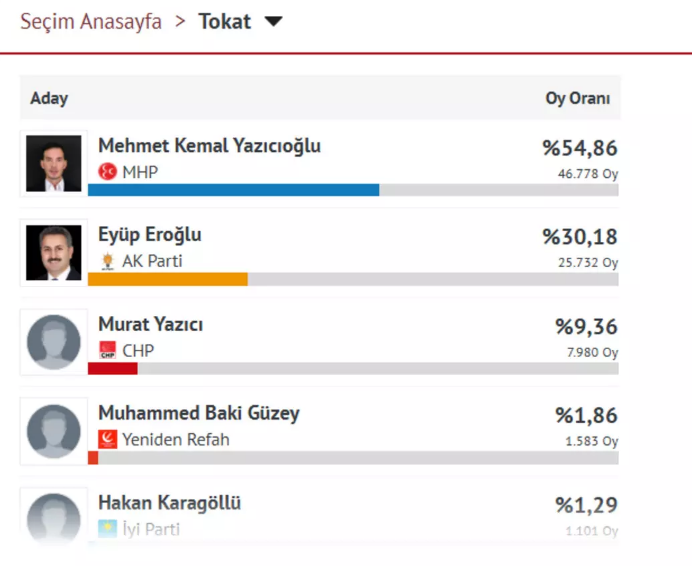Click the Oy Oranı column header
Viewport: 692px width, 566px height.
[577, 98]
